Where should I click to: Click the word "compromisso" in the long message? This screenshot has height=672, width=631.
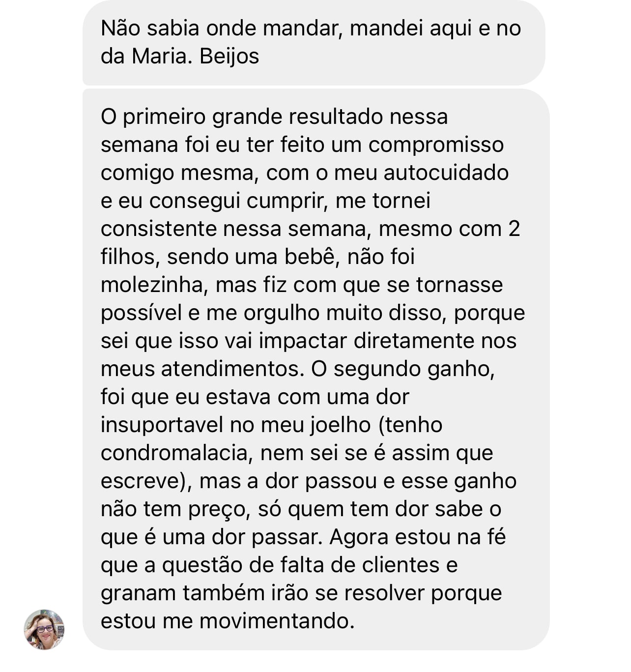436,145
